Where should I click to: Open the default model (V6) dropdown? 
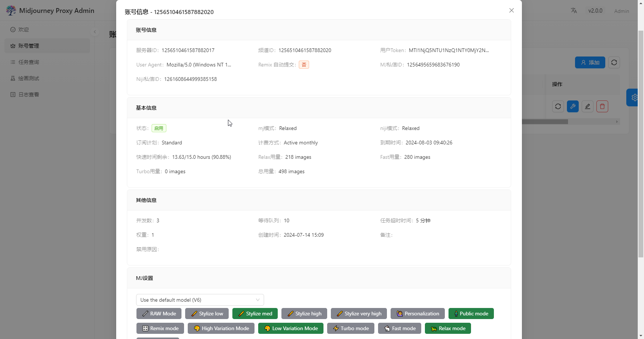tap(200, 300)
